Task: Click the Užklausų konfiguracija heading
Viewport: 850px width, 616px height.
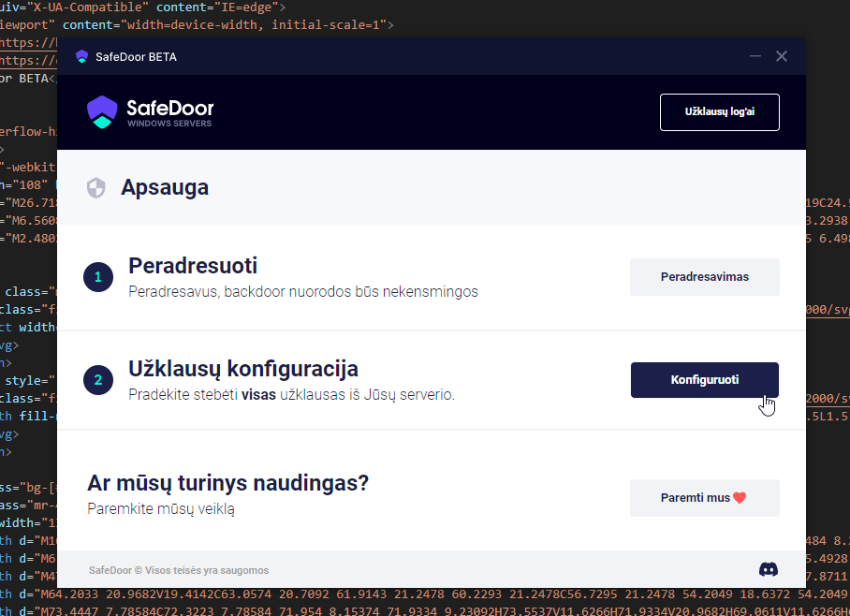Action: click(x=243, y=369)
